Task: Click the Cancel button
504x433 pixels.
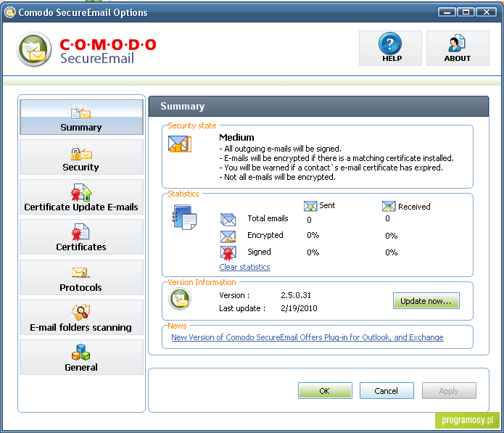Action: tap(387, 390)
